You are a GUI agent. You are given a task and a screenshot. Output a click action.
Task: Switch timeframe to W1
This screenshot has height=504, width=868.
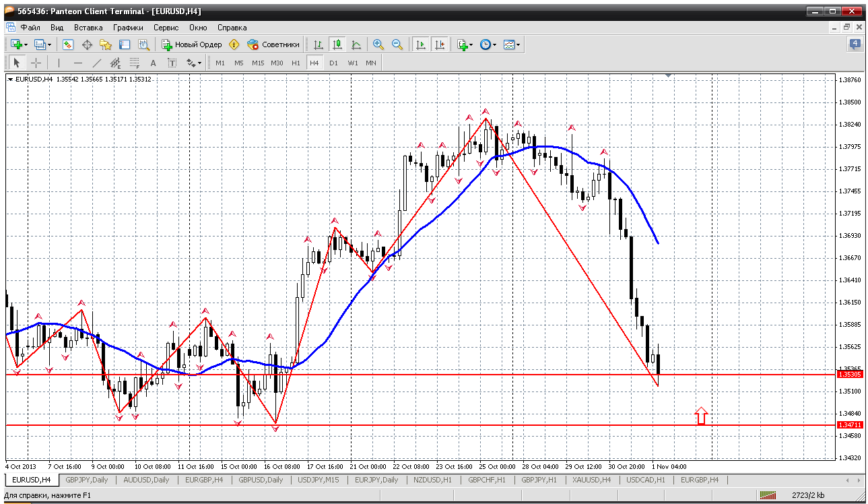click(x=352, y=63)
